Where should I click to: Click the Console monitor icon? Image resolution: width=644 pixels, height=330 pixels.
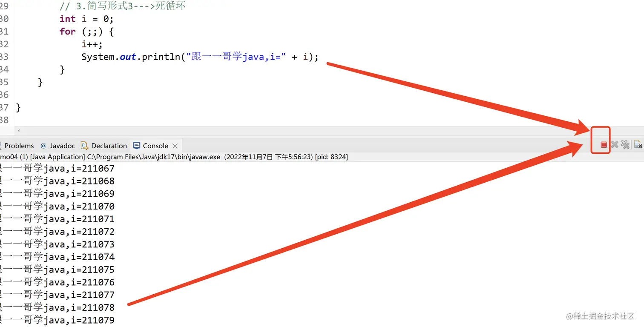click(x=137, y=146)
